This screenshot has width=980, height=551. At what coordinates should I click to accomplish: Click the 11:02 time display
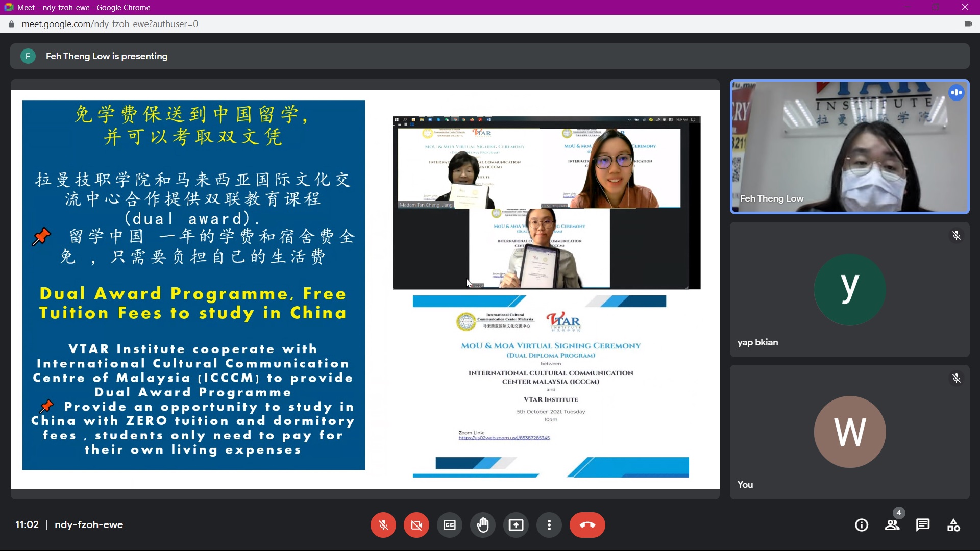tap(27, 524)
